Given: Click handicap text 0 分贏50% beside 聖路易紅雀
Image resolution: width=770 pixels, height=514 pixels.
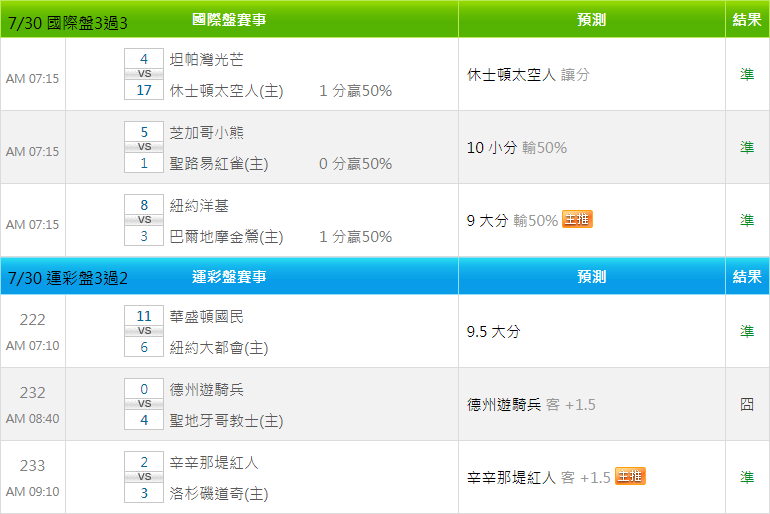Looking at the screenshot, I should click(356, 163).
